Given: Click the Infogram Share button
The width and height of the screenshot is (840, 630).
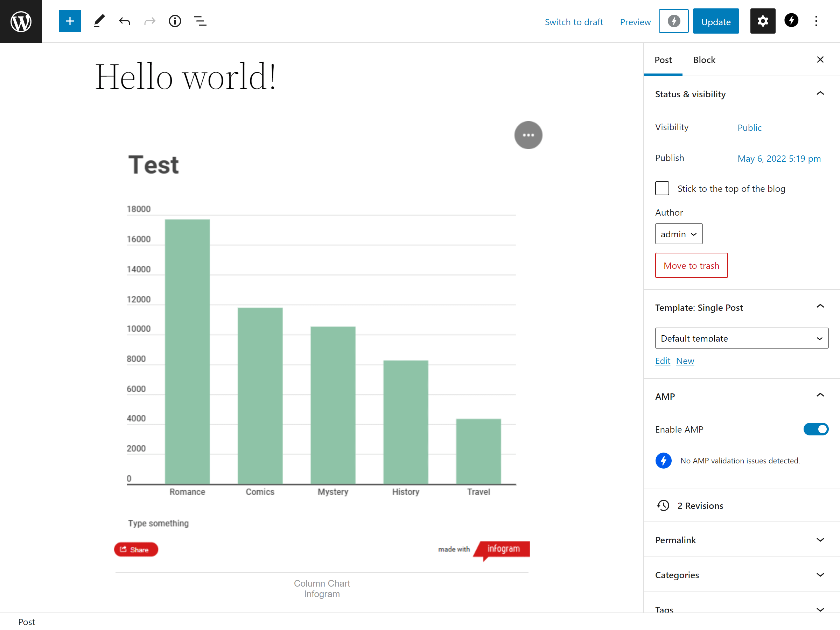Looking at the screenshot, I should point(136,549).
